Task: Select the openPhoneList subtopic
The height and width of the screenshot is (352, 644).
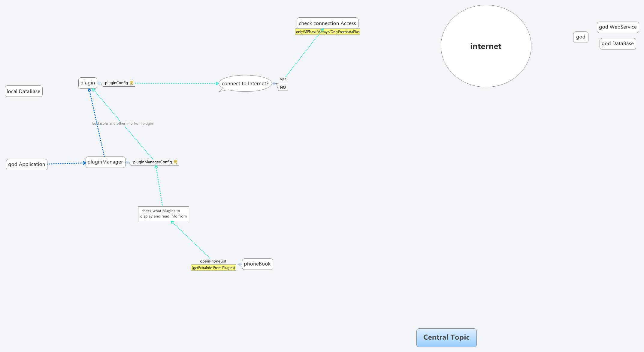Action: point(213,261)
